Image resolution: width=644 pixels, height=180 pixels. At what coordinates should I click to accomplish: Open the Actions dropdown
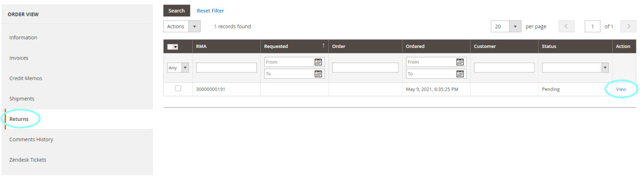(182, 27)
